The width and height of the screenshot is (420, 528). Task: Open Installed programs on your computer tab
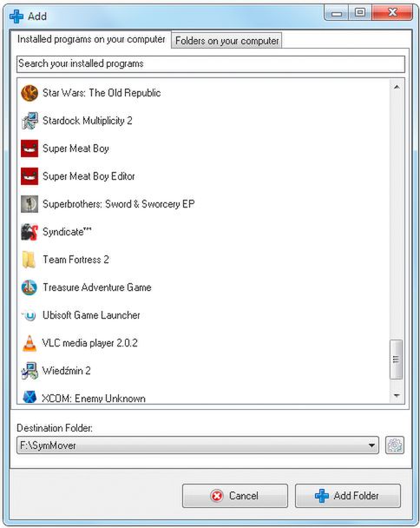[91, 39]
